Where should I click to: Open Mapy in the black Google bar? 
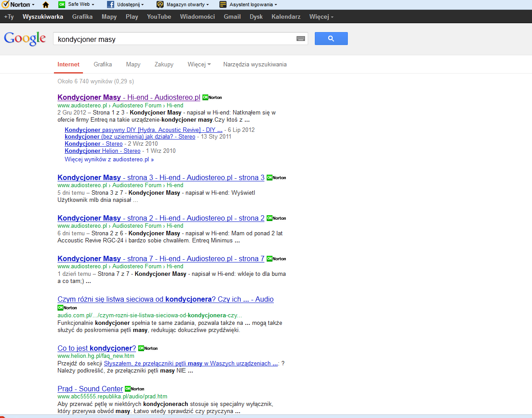109,16
